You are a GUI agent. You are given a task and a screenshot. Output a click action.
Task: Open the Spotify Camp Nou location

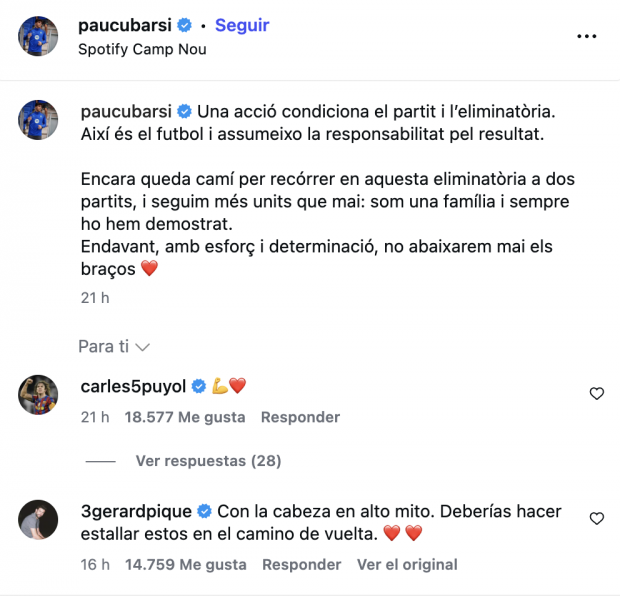(142, 48)
